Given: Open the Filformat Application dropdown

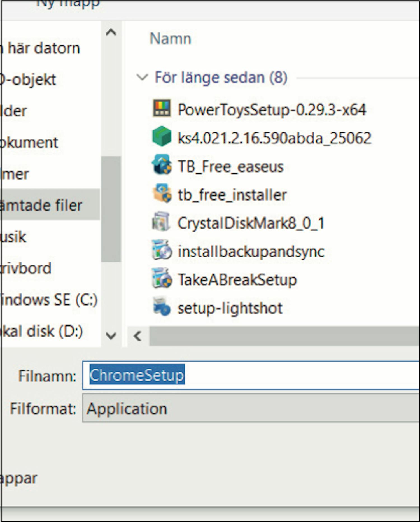Looking at the screenshot, I should click(x=251, y=408).
